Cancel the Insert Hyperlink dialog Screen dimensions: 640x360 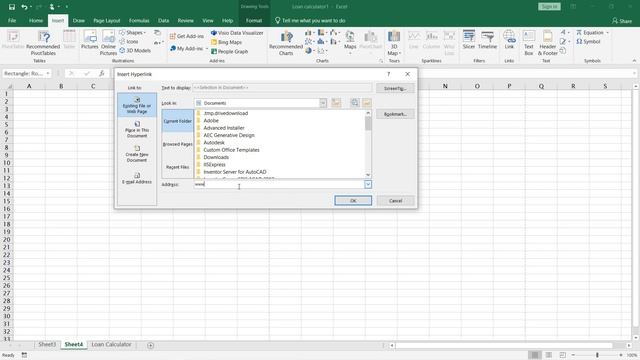tap(395, 200)
